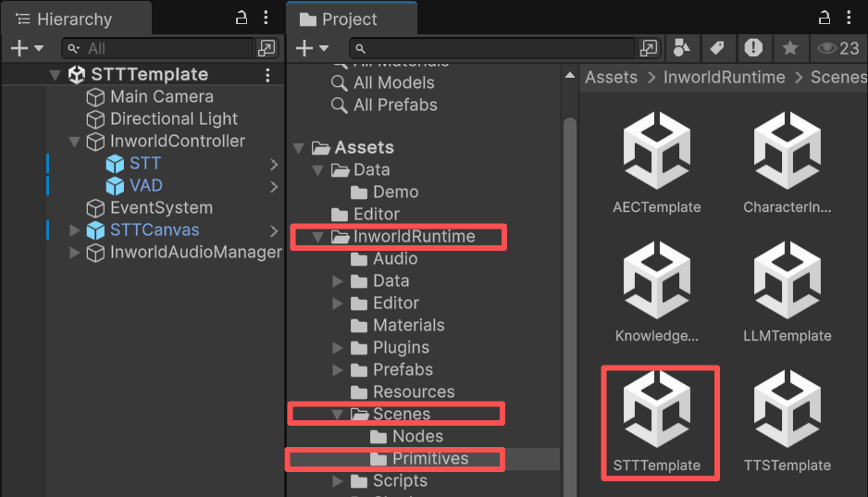Click InworldRuntime in the breadcrumb path

point(724,78)
